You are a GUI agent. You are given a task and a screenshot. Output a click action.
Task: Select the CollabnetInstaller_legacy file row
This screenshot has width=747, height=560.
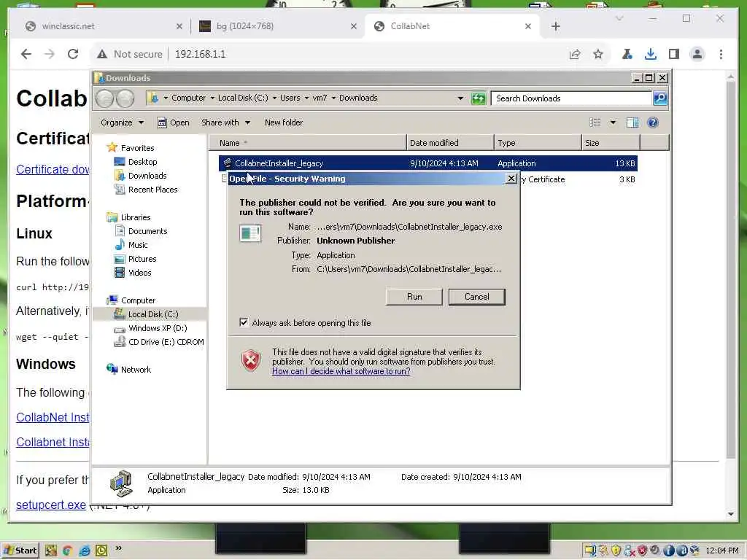click(x=427, y=163)
